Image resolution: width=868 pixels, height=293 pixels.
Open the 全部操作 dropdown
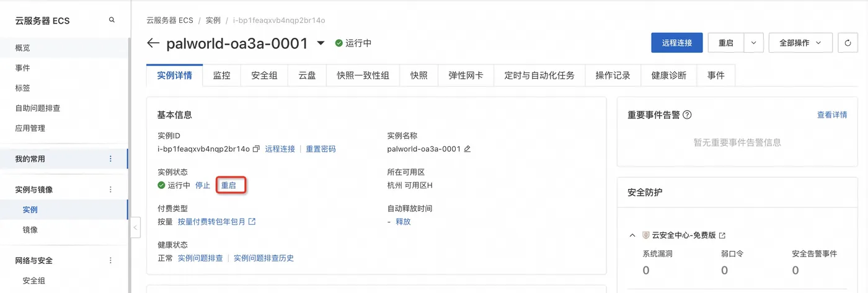pos(800,43)
